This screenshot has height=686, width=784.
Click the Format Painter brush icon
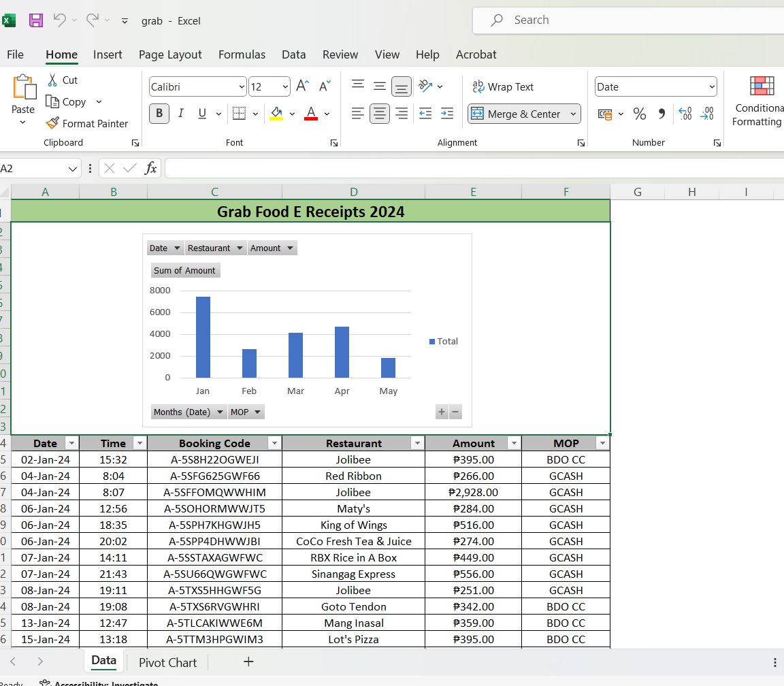click(52, 123)
